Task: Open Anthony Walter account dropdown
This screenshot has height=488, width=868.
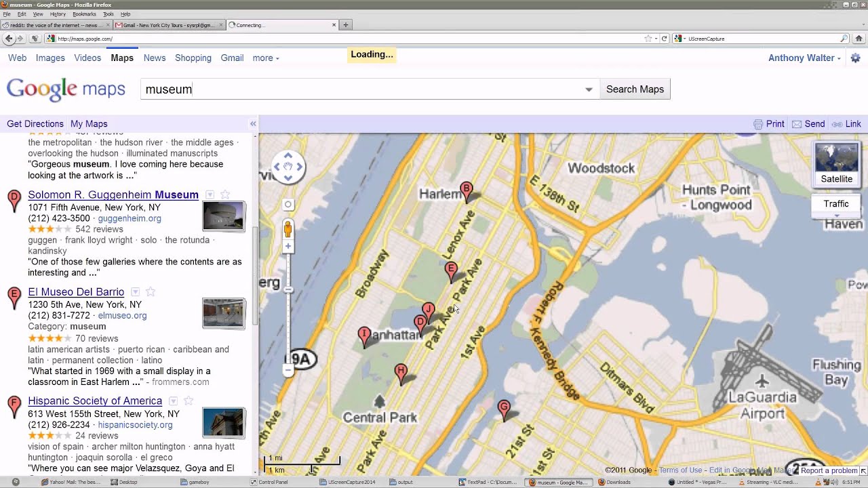Action: pos(804,58)
